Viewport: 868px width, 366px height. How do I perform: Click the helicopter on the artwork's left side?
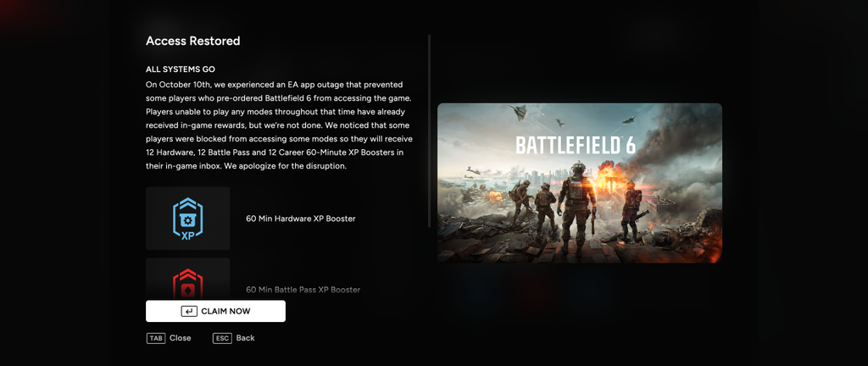pos(473,171)
